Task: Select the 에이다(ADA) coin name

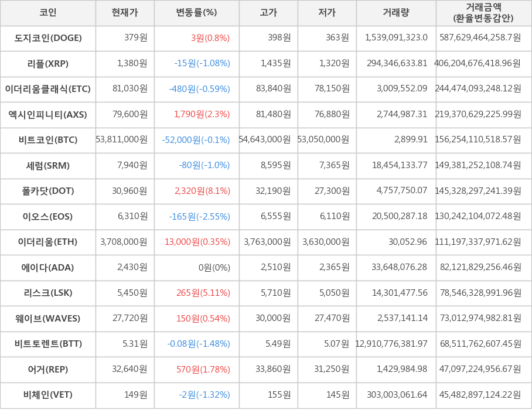Action: [48, 268]
